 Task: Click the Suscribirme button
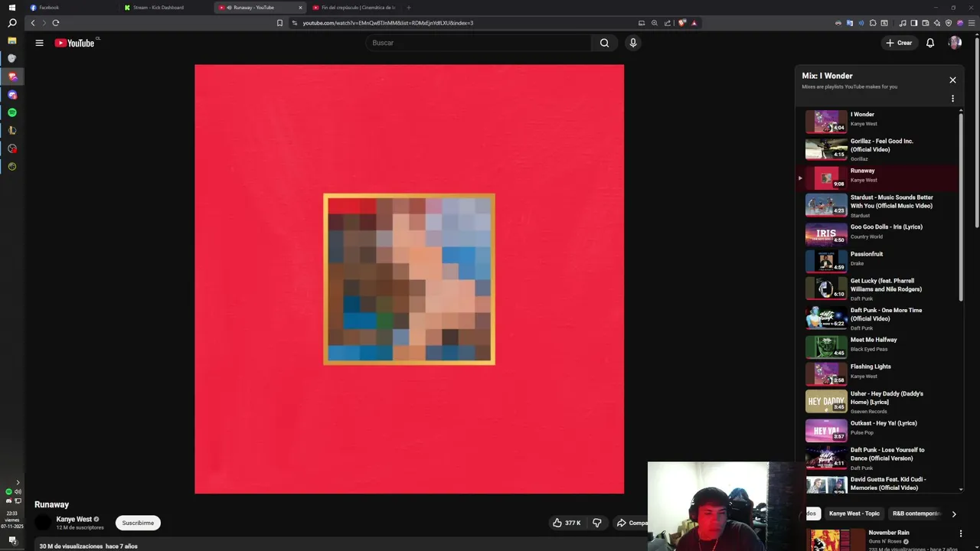pyautogui.click(x=138, y=523)
